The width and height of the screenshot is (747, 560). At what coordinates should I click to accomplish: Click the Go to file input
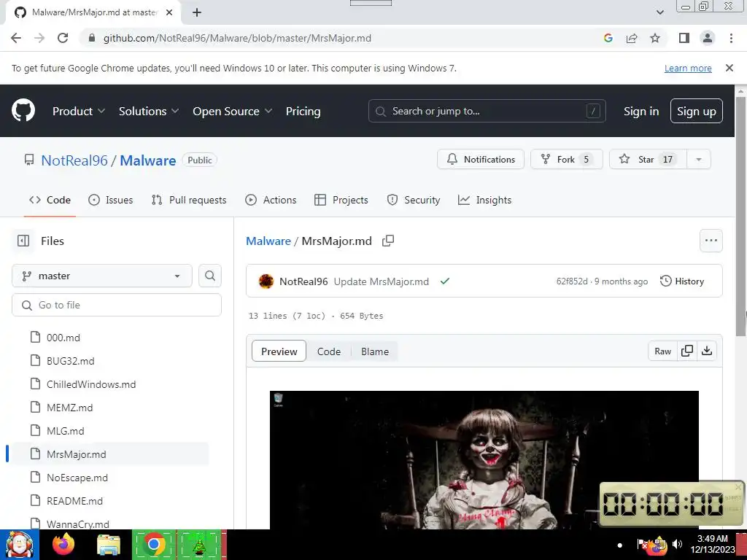[117, 305]
